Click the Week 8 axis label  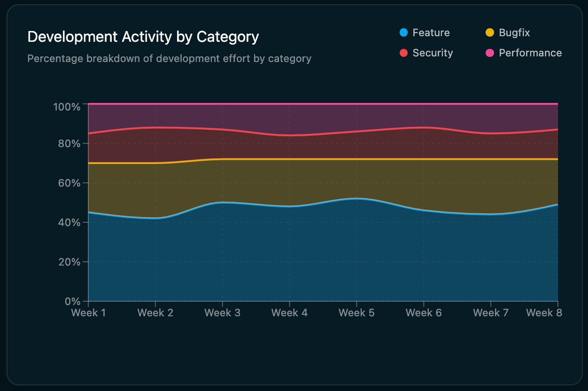[544, 313]
